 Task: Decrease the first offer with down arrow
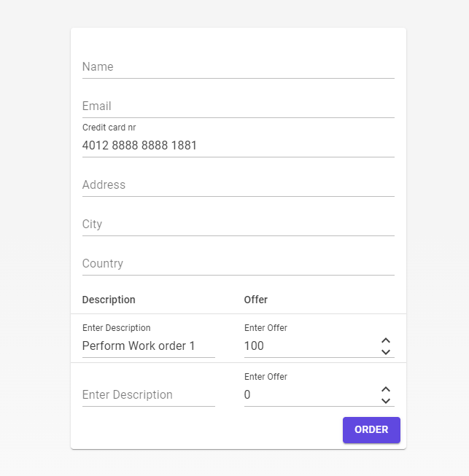tap(386, 352)
